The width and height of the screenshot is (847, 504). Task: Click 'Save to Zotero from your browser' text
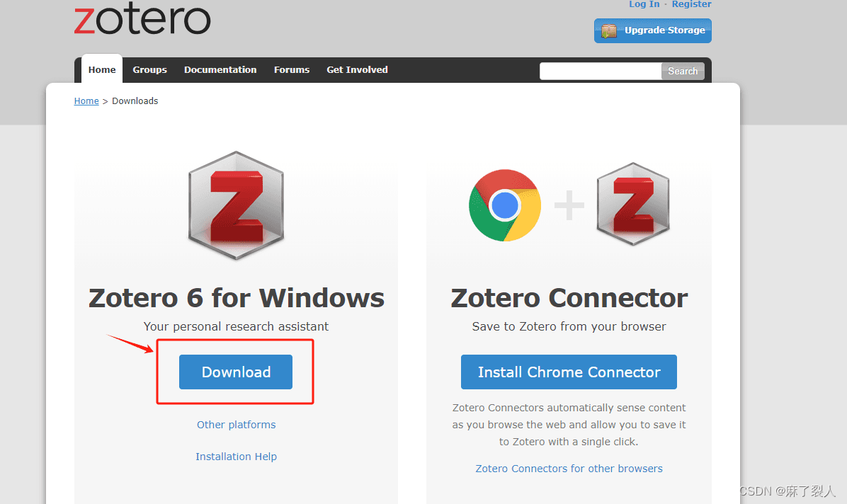point(569,327)
